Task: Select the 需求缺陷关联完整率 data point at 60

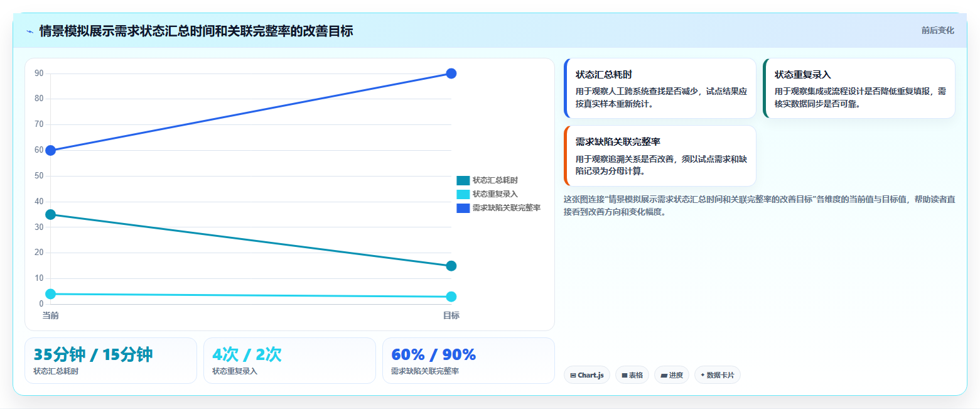Action: click(51, 150)
